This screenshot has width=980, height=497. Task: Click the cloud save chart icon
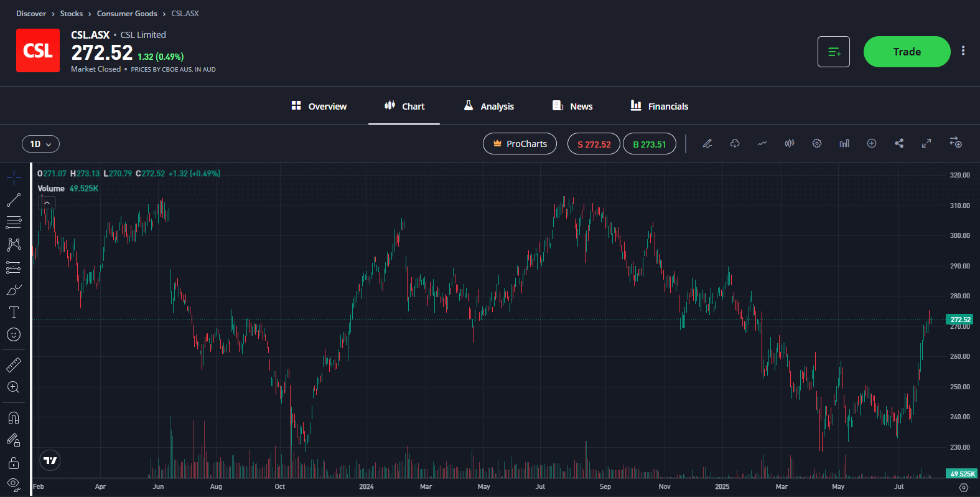click(x=735, y=144)
